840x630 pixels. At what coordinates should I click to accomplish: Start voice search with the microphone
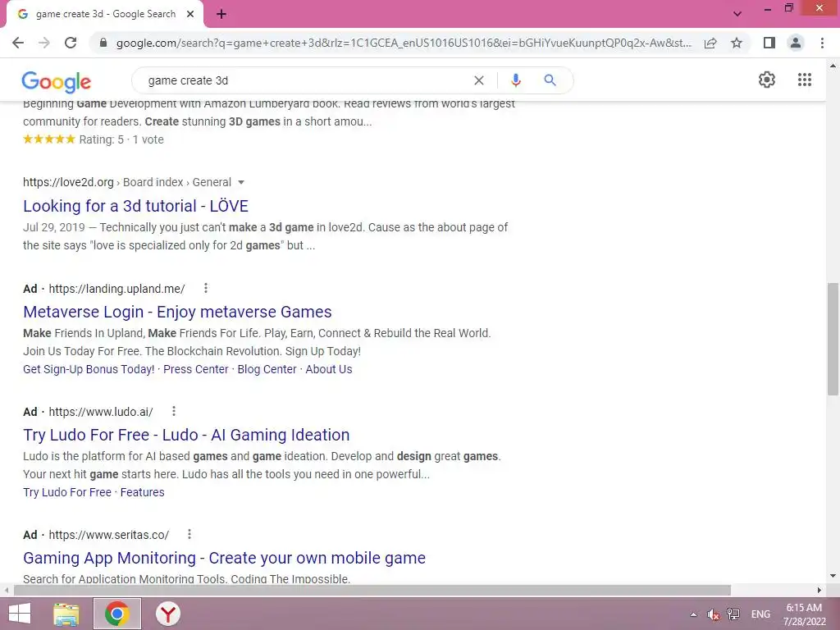pyautogui.click(x=516, y=80)
